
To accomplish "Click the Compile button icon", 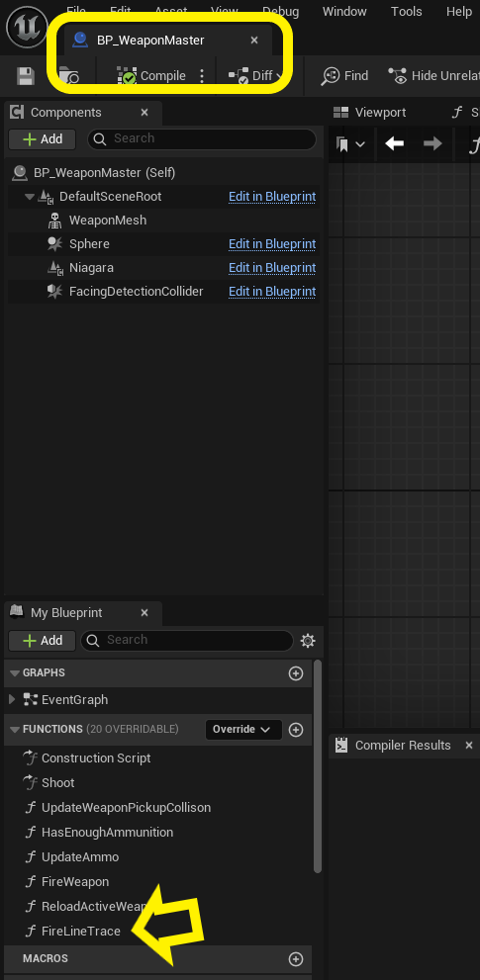I will pos(127,76).
